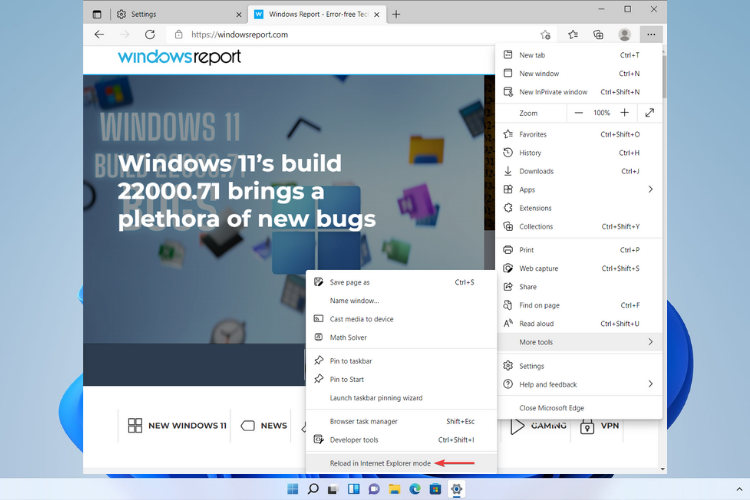Screen dimensions: 750x500
Task: Open History from the menu
Action: (579, 153)
